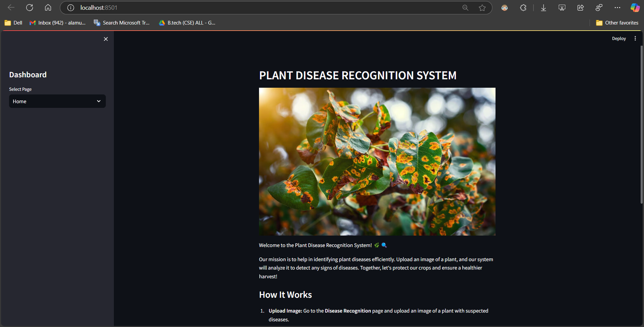Open browser settings and more ellipsis
This screenshot has width=644, height=327.
[617, 8]
